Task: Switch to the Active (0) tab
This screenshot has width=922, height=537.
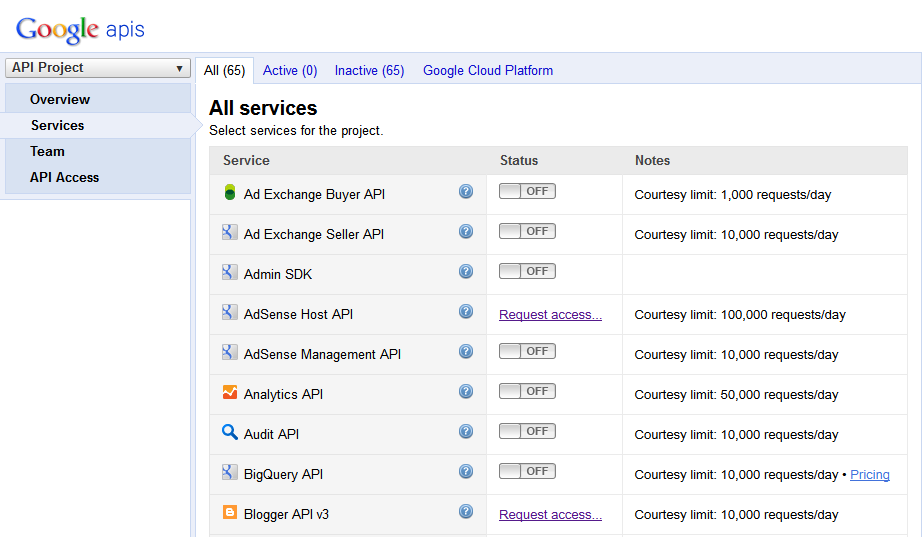Action: (x=290, y=71)
